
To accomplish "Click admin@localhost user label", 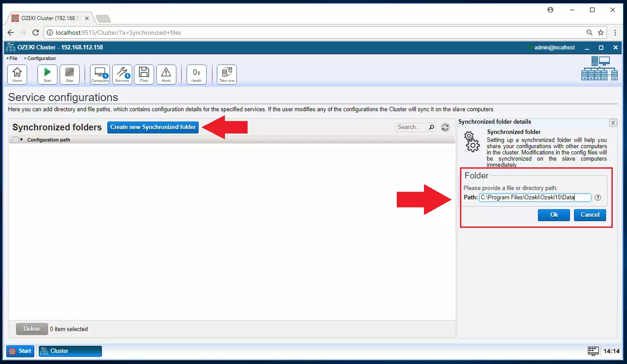I will [x=554, y=48].
